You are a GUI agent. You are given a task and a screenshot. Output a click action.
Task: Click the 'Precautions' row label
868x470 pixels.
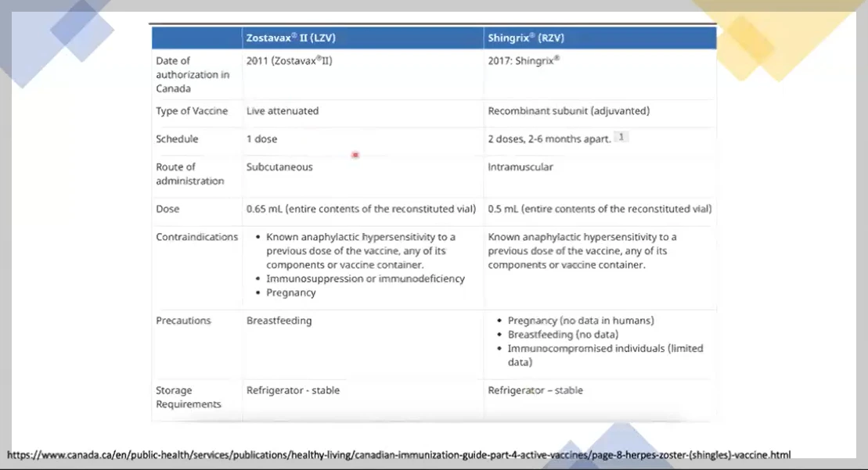[183, 321]
